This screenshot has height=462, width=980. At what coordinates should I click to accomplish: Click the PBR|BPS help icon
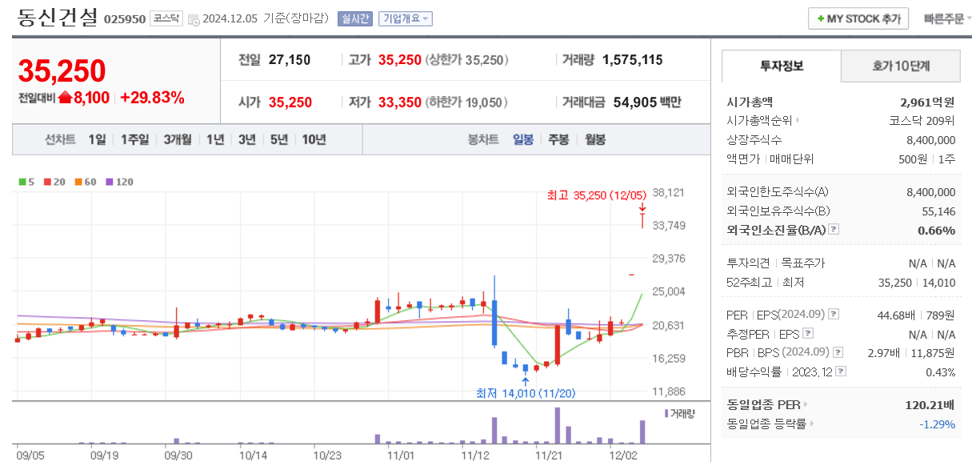[x=838, y=352]
